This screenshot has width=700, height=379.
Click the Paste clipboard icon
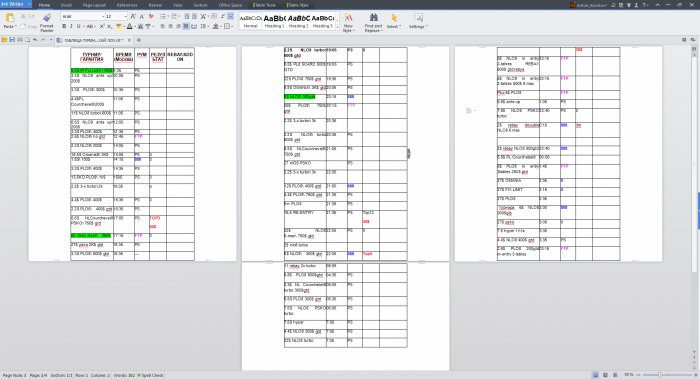click(10, 18)
